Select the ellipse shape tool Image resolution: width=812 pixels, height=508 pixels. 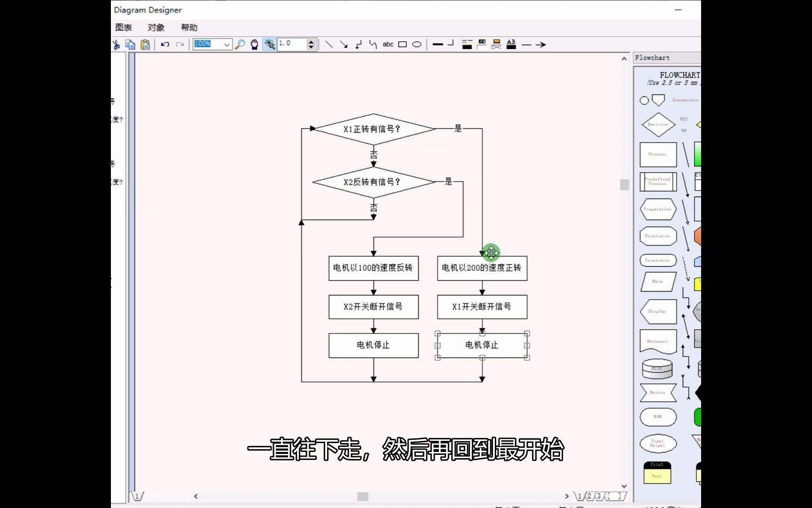point(417,45)
